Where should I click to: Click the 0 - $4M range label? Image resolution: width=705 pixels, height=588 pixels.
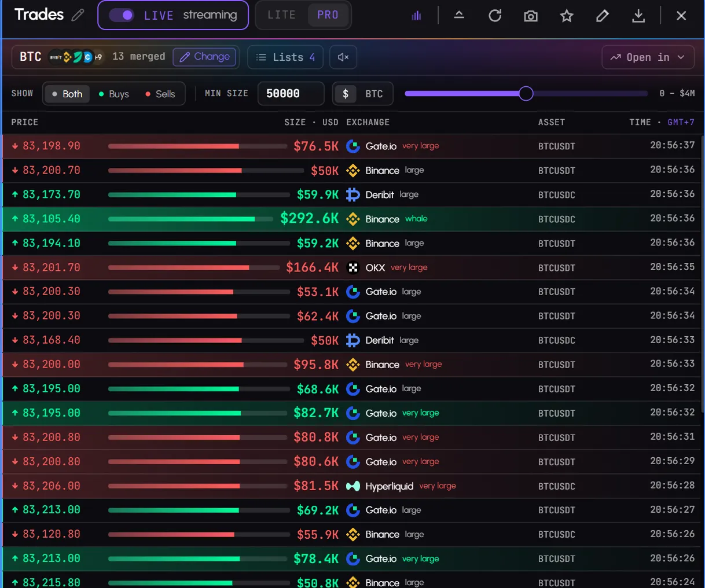pyautogui.click(x=677, y=93)
